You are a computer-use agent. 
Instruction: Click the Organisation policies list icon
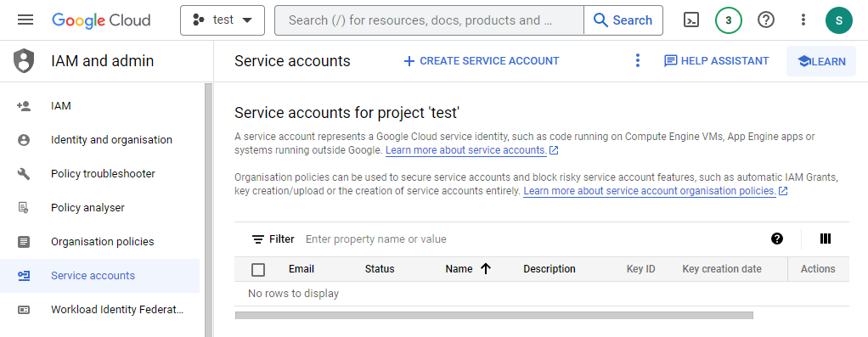point(24,242)
